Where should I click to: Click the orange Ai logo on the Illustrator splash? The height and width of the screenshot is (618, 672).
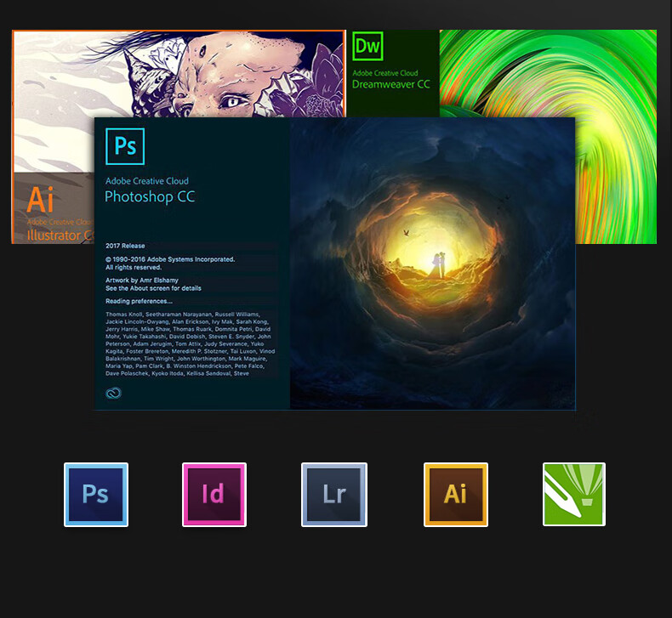(x=40, y=199)
